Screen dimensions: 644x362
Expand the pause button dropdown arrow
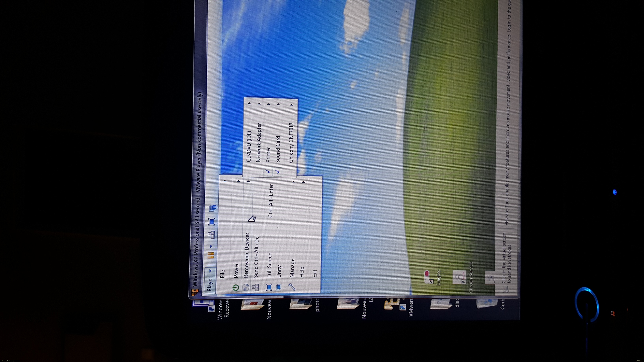(x=211, y=246)
